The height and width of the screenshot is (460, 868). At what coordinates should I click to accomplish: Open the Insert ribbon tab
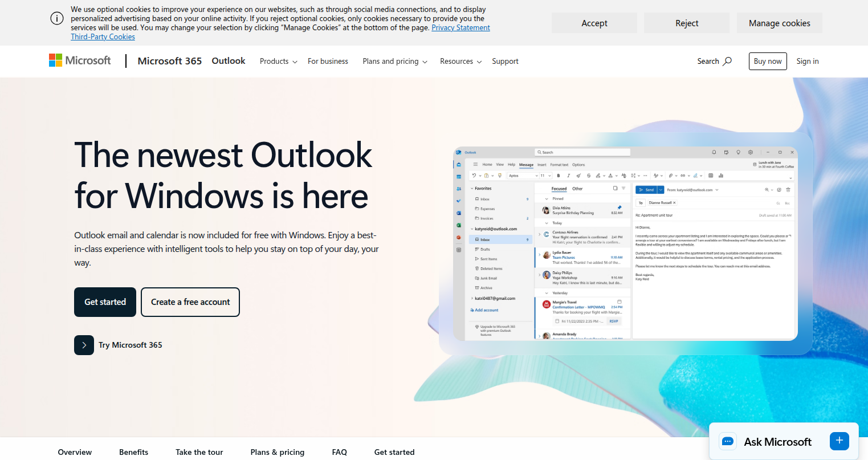[542, 165]
